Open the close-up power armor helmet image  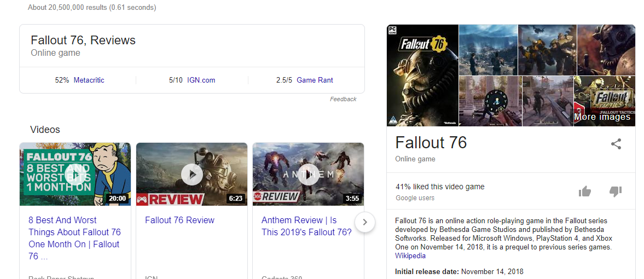606,50
